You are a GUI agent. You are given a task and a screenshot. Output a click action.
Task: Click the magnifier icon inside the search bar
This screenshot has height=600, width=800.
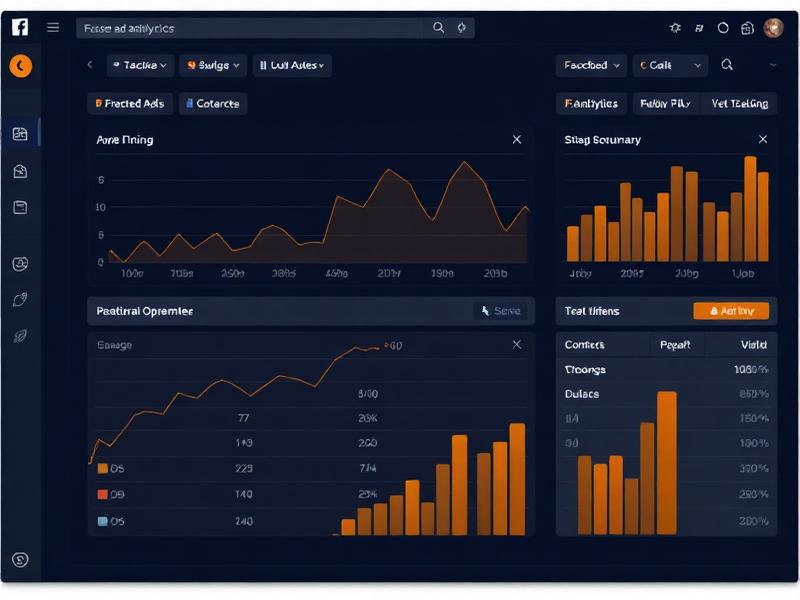coord(438,28)
